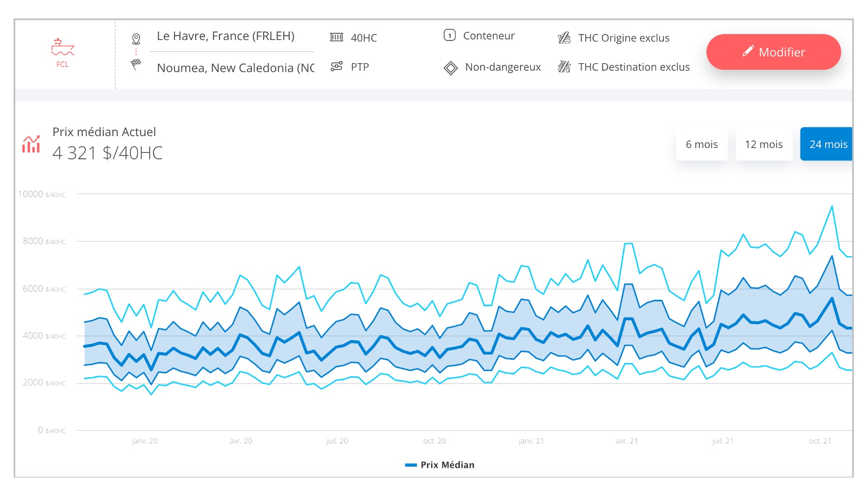Click the avr. 20 axis label
The height and width of the screenshot is (484, 868).
(241, 441)
